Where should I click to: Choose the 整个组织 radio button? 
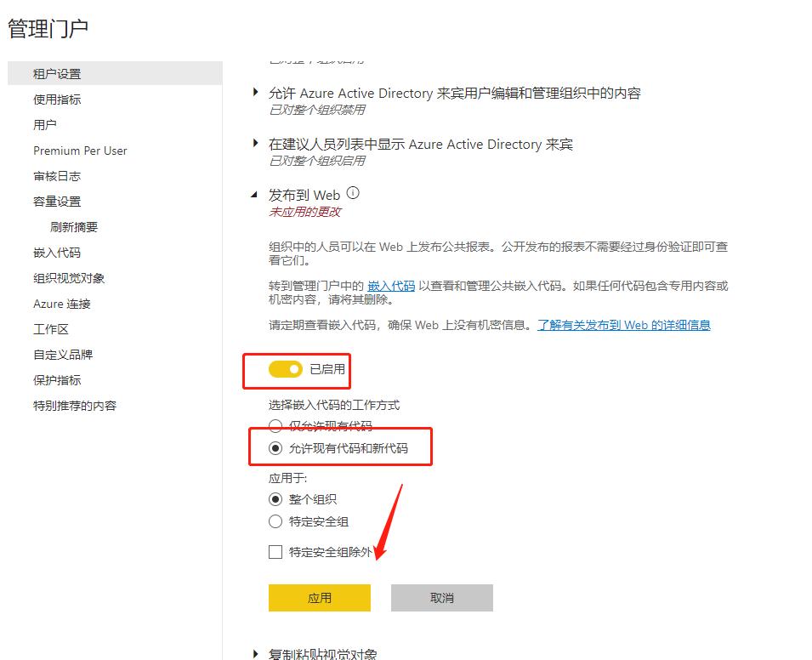[x=275, y=499]
